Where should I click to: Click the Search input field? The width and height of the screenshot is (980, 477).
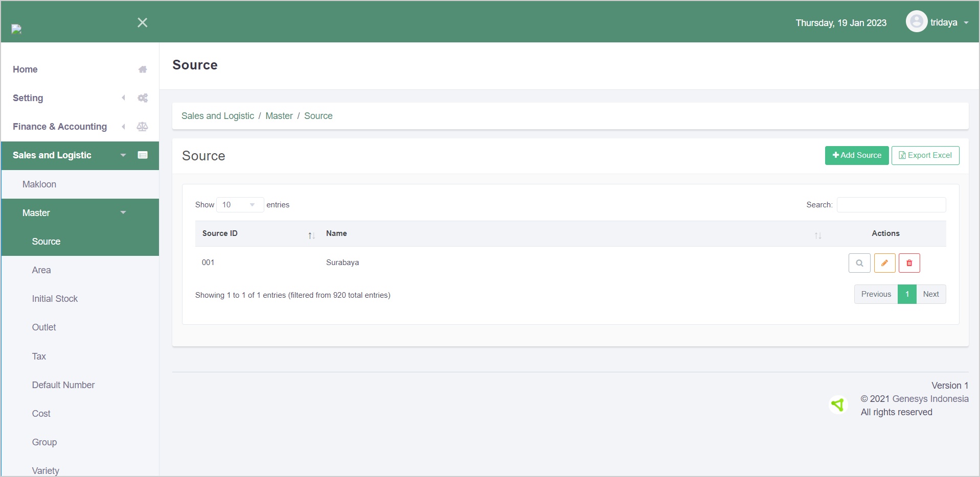(x=891, y=205)
